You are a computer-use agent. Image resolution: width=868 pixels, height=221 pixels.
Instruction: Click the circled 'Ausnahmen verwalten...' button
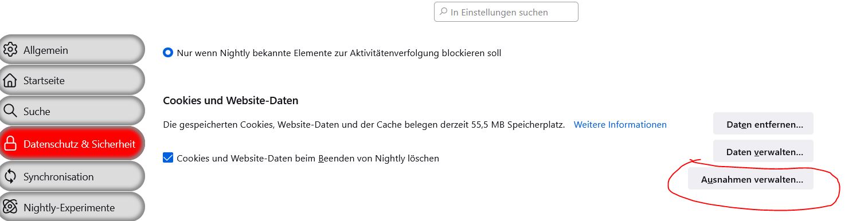click(x=750, y=179)
